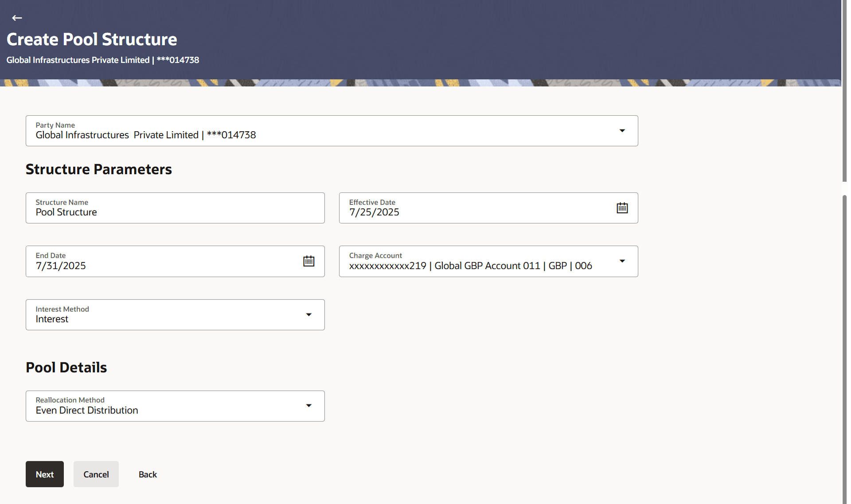Click the party subtitle in header
Screen dimensions: 851x504
tap(103, 60)
